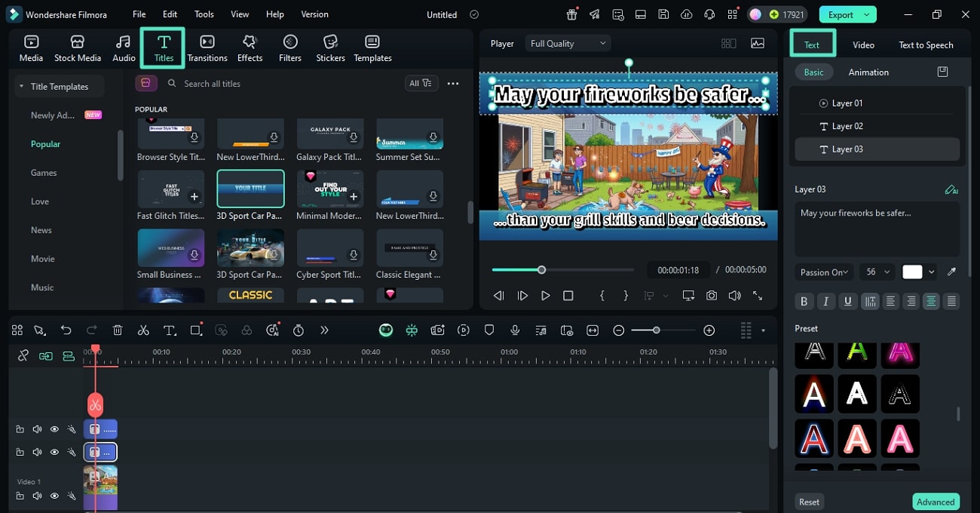Select the Games title category

click(x=44, y=173)
